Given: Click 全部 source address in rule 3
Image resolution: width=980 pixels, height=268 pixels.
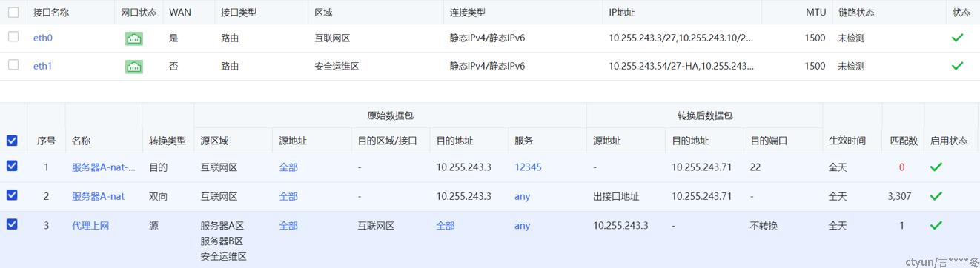Looking at the screenshot, I should 288,225.
